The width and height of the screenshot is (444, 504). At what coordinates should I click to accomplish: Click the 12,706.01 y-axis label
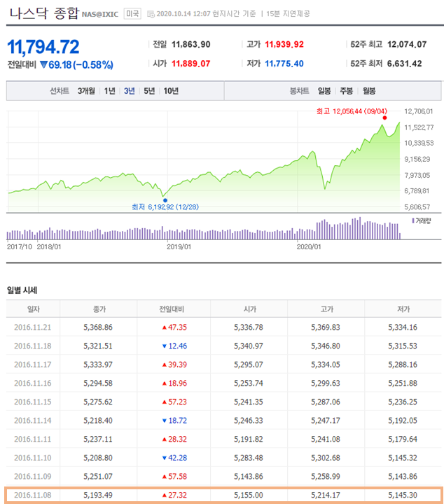pyautogui.click(x=419, y=111)
